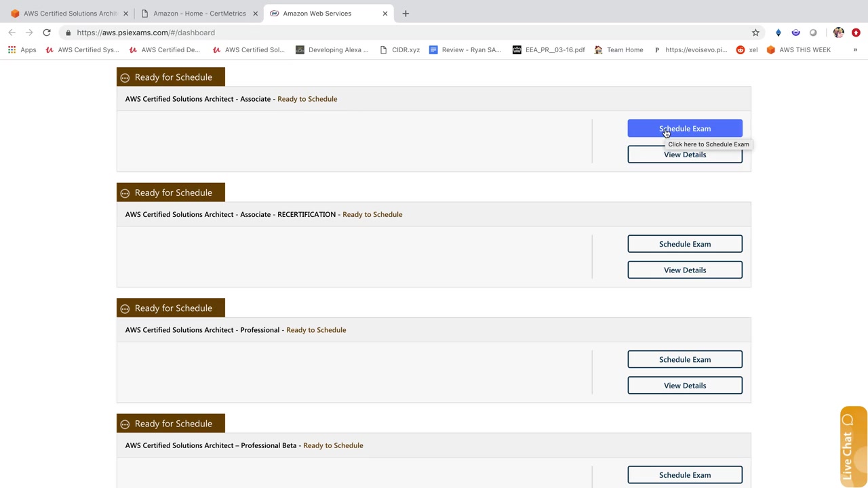Open the EEA_PR__03-16.pdf bookmark

(x=549, y=49)
